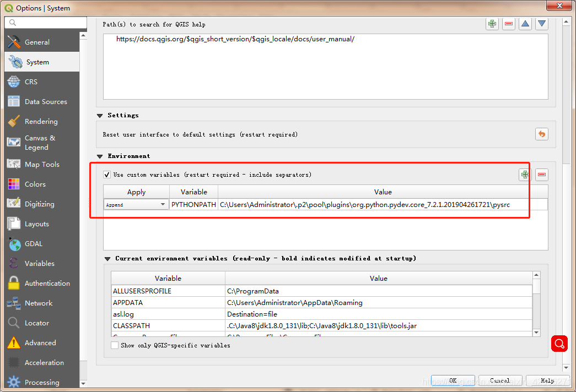The image size is (576, 392).
Task: Open Canvas & Legend settings
Action: tap(42, 143)
